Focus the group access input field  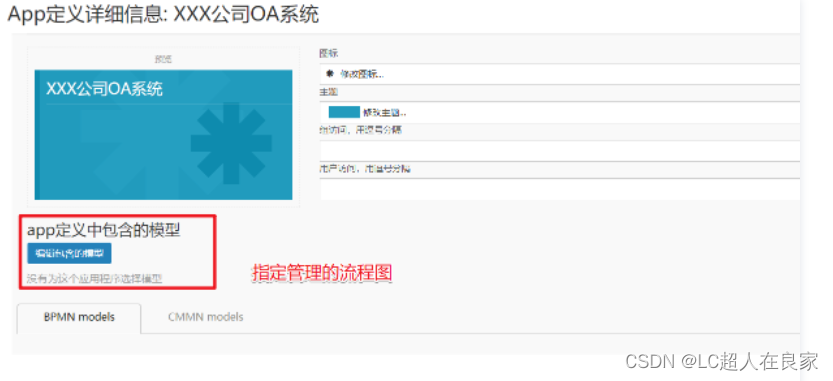560,150
